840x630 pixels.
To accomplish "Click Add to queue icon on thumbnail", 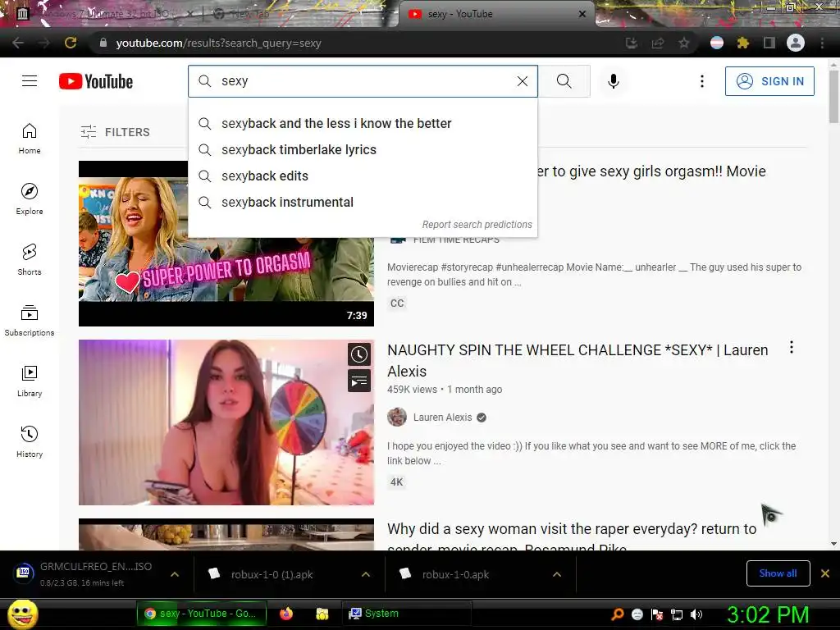I will point(359,381).
